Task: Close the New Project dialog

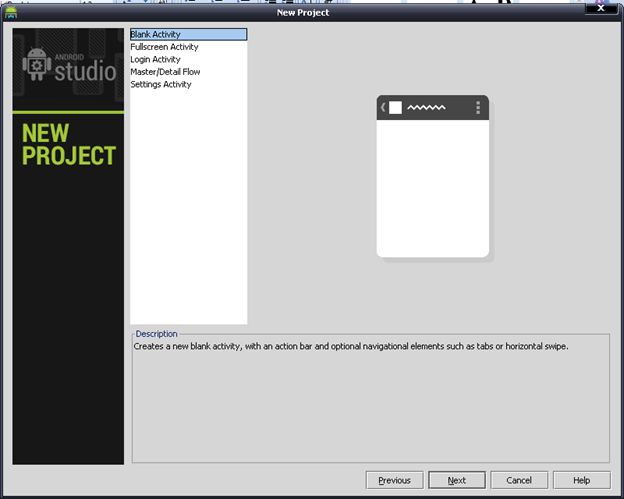Action: pyautogui.click(x=601, y=8)
